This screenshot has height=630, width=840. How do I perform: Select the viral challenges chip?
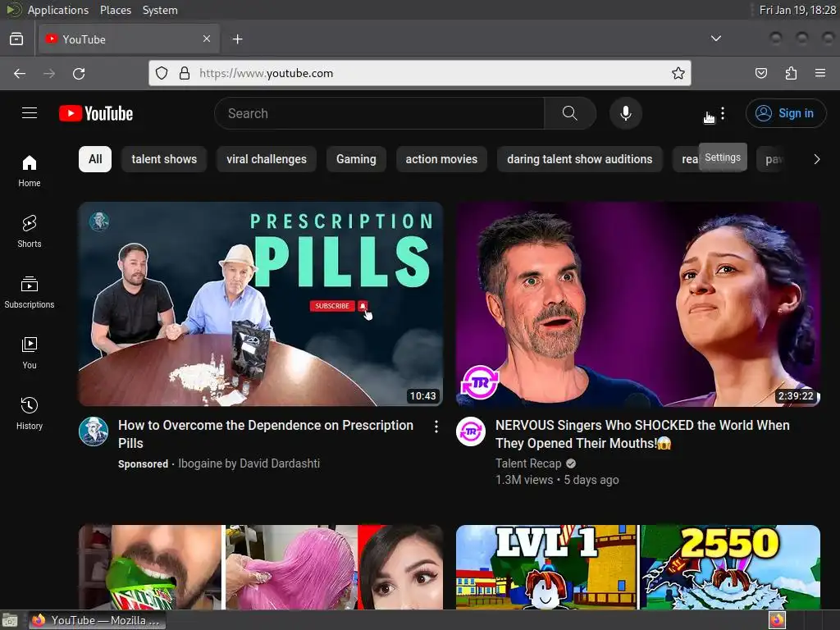pyautogui.click(x=267, y=159)
